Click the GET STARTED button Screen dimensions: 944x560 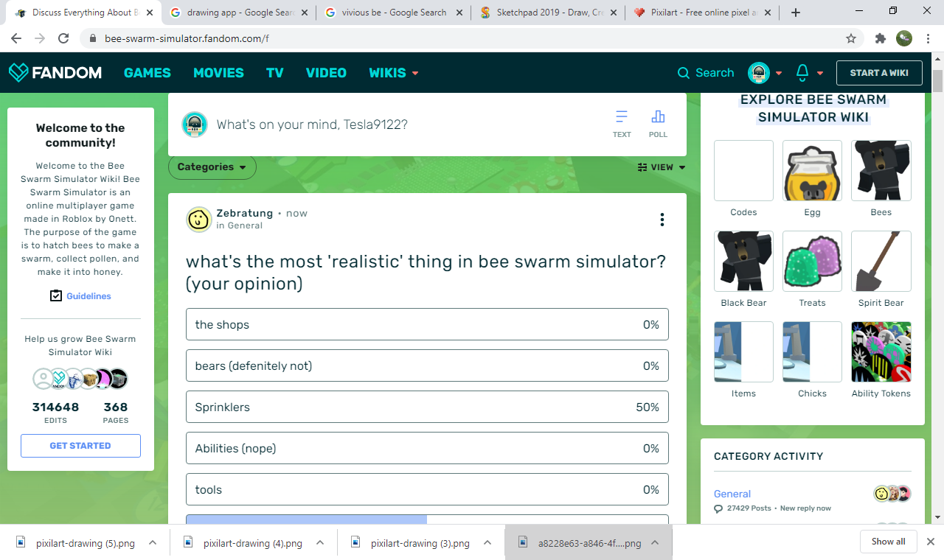click(80, 446)
